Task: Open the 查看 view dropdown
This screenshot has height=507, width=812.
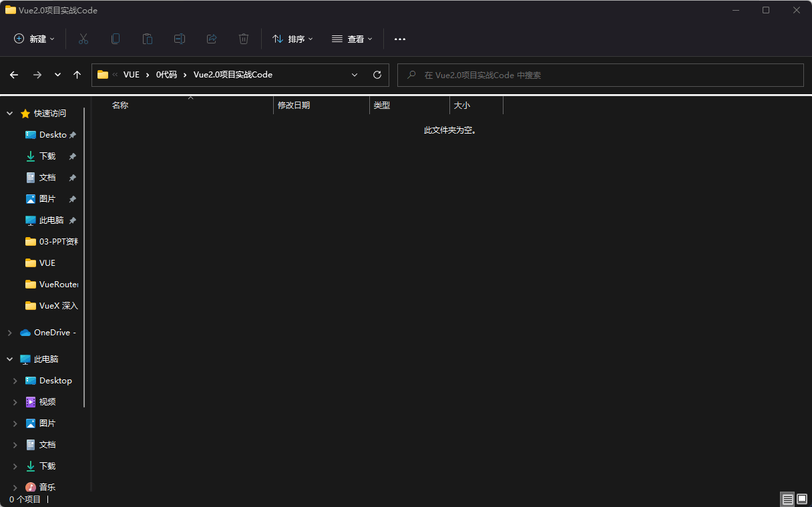Action: pos(352,39)
